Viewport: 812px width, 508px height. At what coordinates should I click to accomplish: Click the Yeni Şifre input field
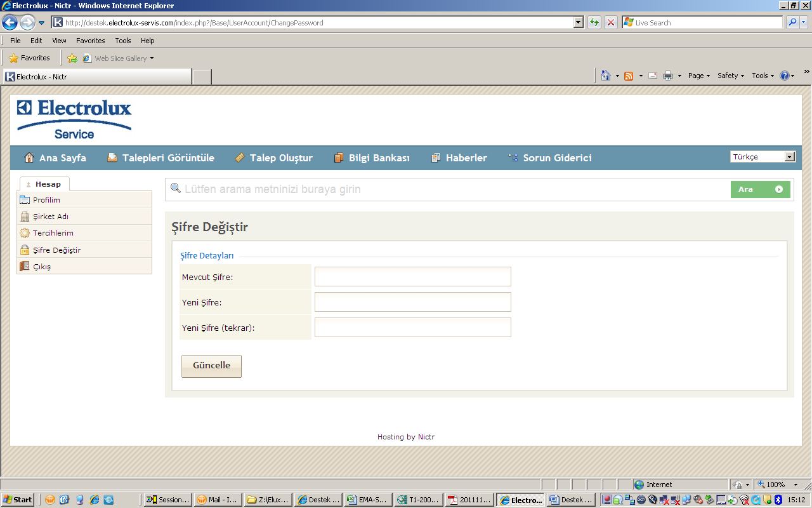413,302
